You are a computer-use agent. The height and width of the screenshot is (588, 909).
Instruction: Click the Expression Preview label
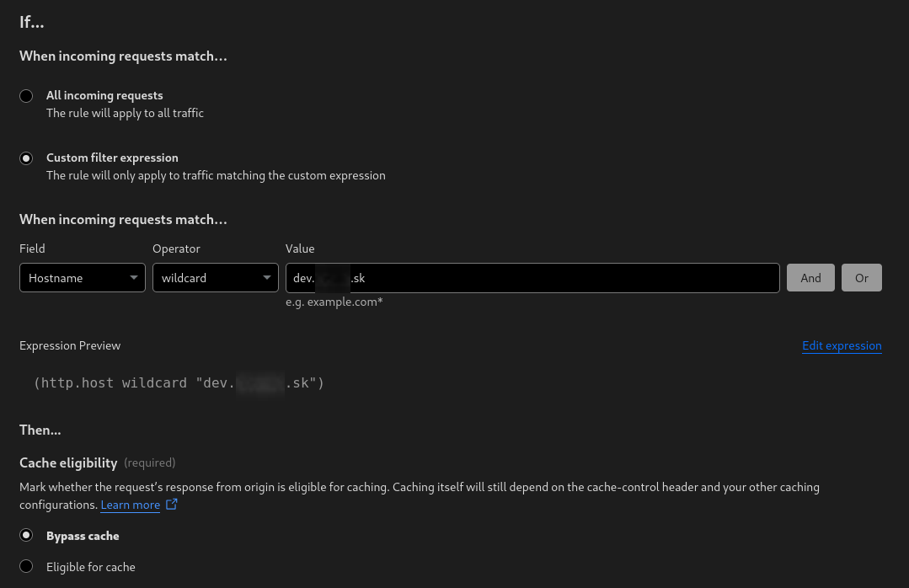(x=70, y=345)
